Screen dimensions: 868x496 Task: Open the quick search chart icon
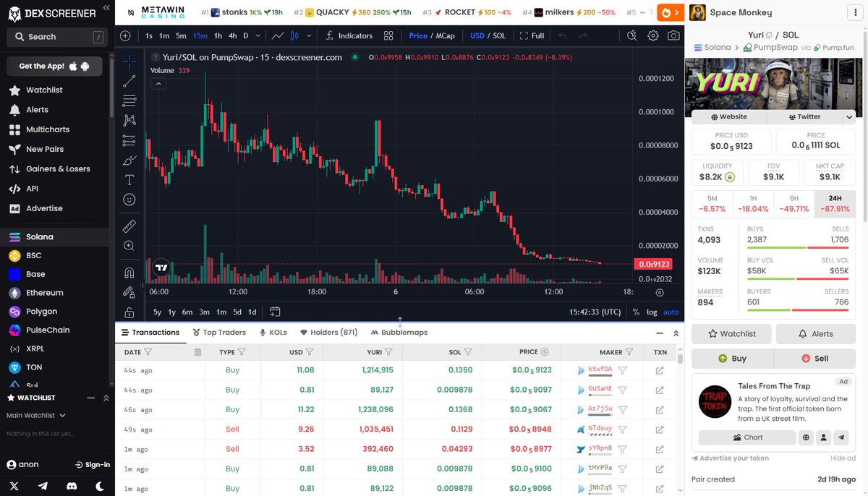[x=631, y=35]
